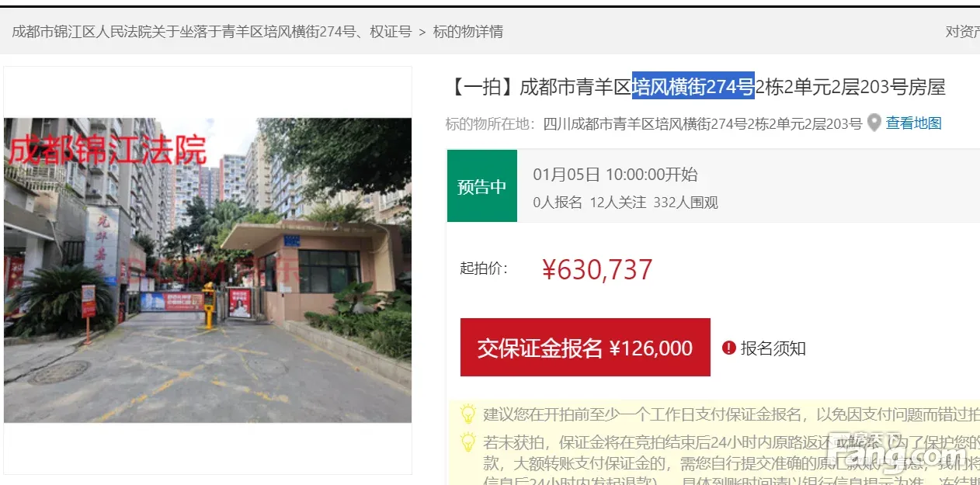
Task: Click the 12人关注 followers count
Action: tap(618, 203)
